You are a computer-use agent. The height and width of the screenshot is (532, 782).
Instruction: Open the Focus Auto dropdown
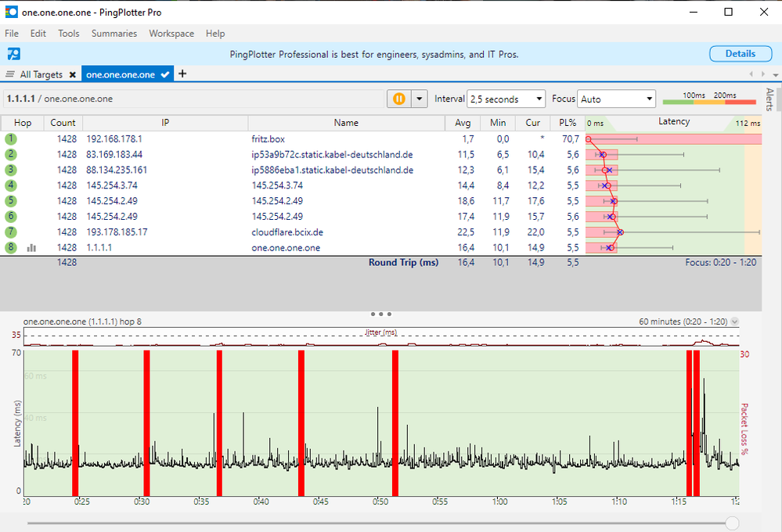pyautogui.click(x=616, y=99)
